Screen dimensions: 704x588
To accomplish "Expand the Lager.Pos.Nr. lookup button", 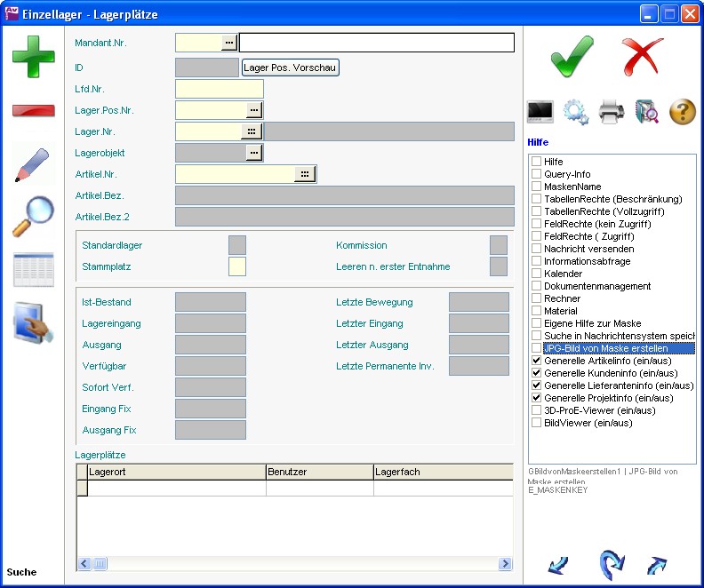I will [x=254, y=110].
